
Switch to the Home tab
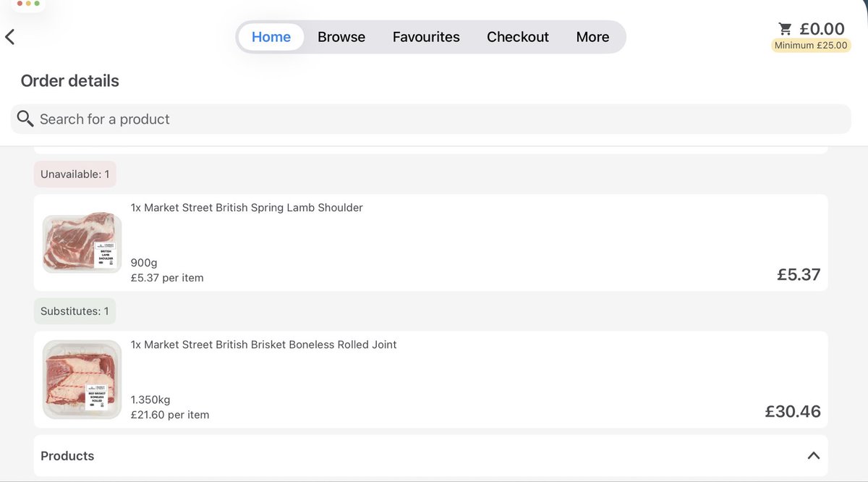click(271, 37)
